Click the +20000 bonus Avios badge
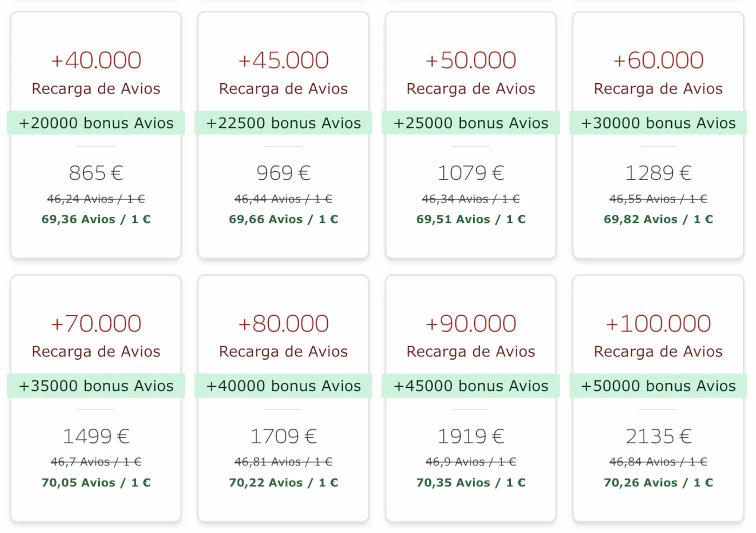 pyautogui.click(x=96, y=123)
